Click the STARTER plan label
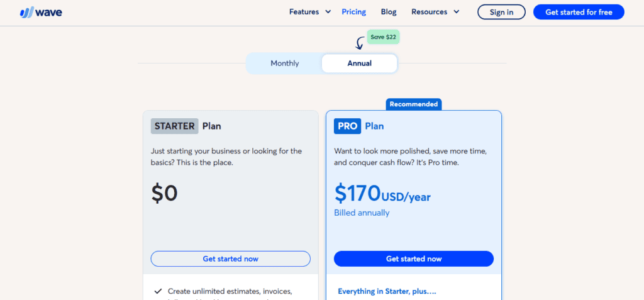644x300 pixels. (x=175, y=126)
